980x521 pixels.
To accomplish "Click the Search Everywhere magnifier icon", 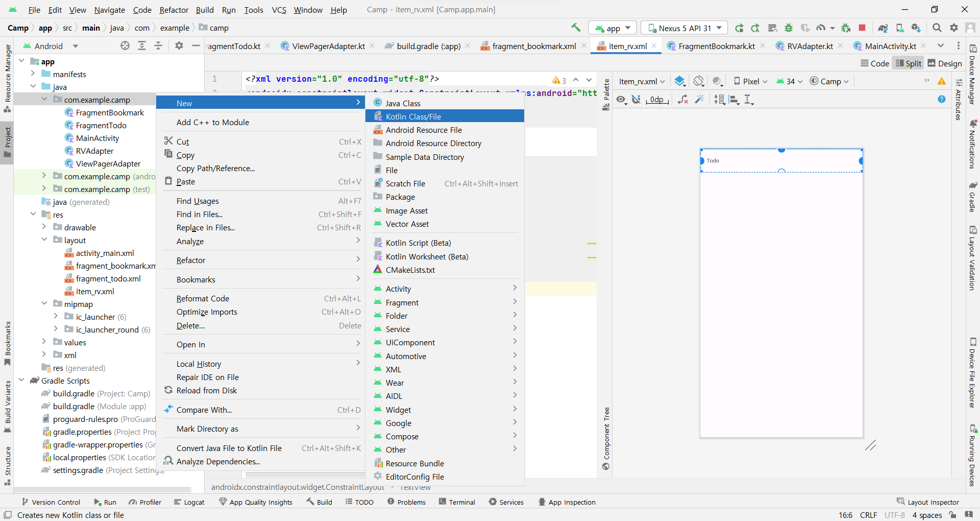I will tap(937, 28).
